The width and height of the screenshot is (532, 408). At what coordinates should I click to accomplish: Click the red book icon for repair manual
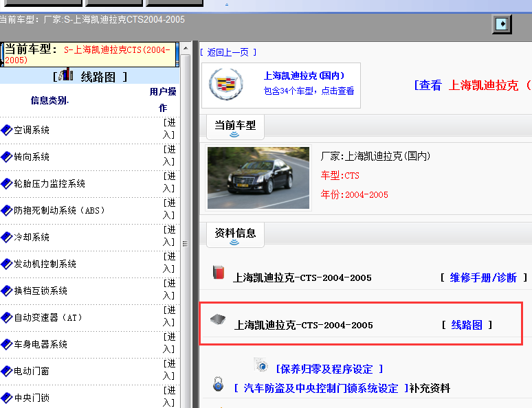(x=219, y=272)
